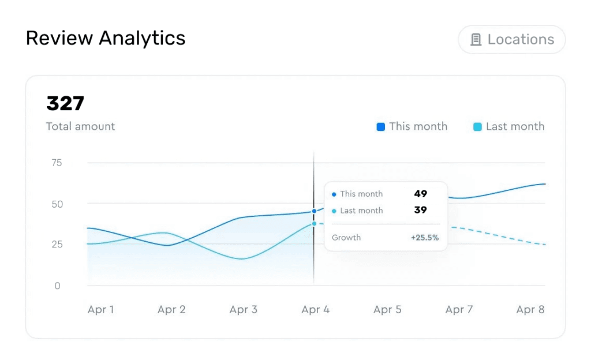Toggle the Last month legend swatch
Image resolution: width=591 pixels, height=364 pixels.
[x=477, y=127]
